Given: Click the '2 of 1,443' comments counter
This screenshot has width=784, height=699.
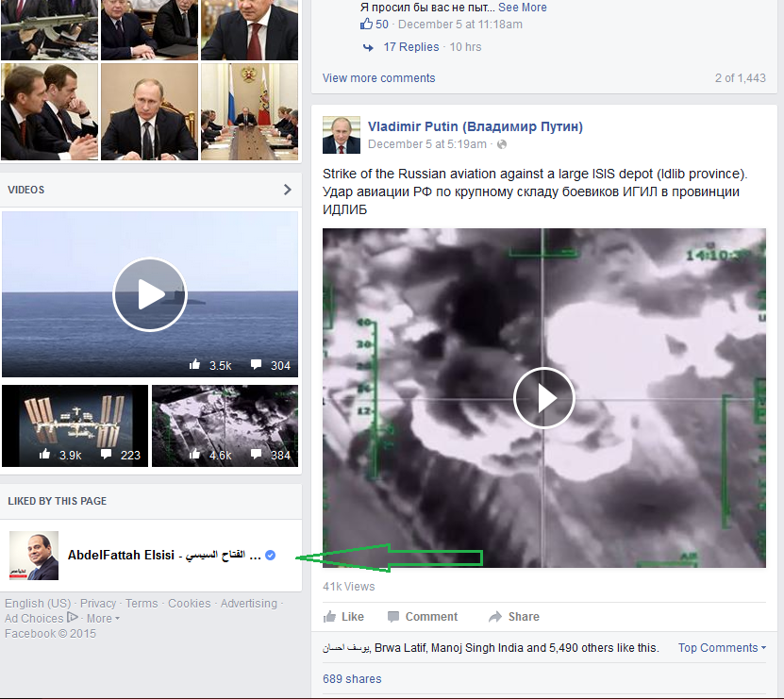Looking at the screenshot, I should 740,78.
